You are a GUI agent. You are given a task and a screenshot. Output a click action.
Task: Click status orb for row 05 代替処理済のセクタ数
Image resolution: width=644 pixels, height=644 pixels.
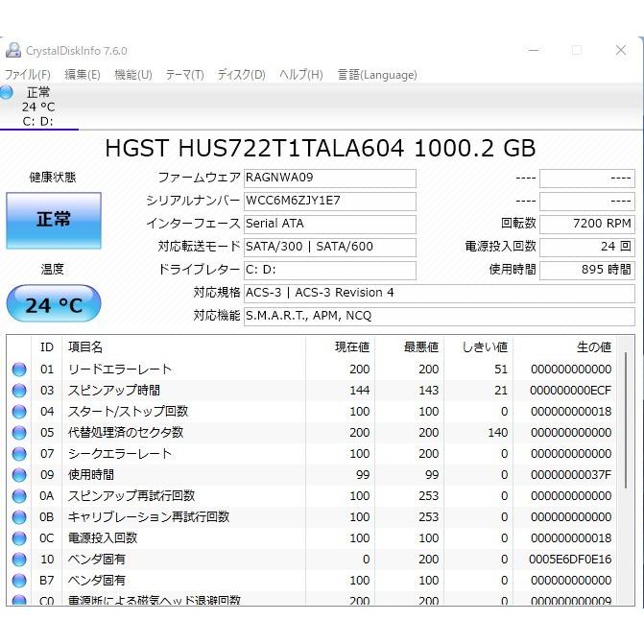pyautogui.click(x=19, y=433)
